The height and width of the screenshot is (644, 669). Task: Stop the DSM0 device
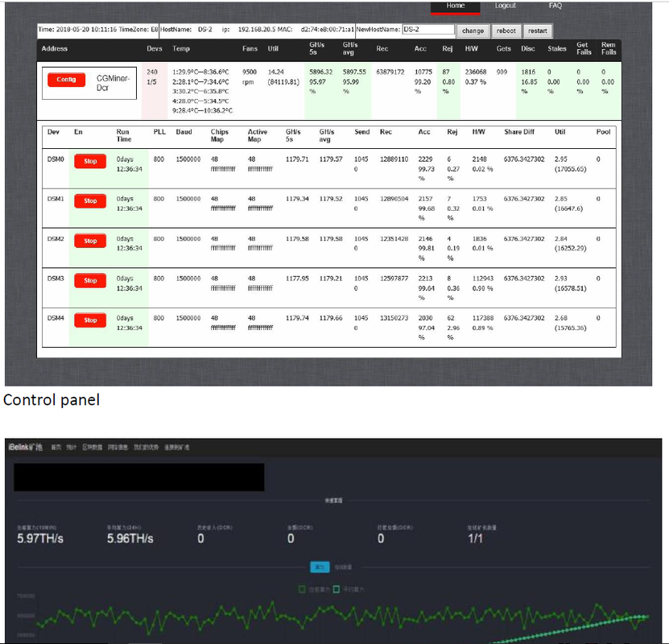click(90, 161)
